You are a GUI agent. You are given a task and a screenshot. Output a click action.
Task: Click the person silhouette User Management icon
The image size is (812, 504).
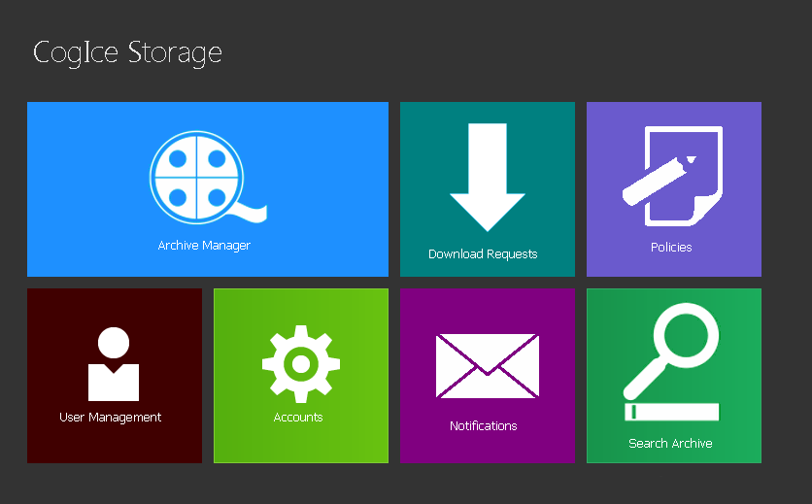(x=114, y=364)
